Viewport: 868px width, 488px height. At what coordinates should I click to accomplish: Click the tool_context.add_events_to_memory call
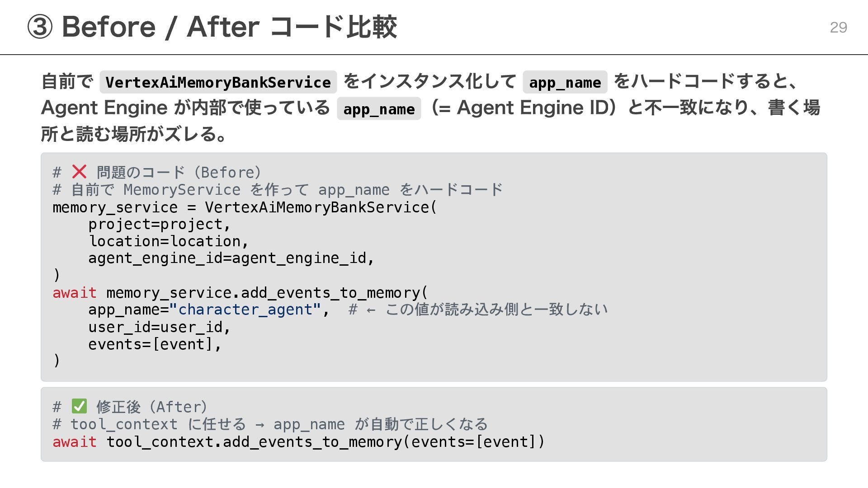(x=325, y=441)
